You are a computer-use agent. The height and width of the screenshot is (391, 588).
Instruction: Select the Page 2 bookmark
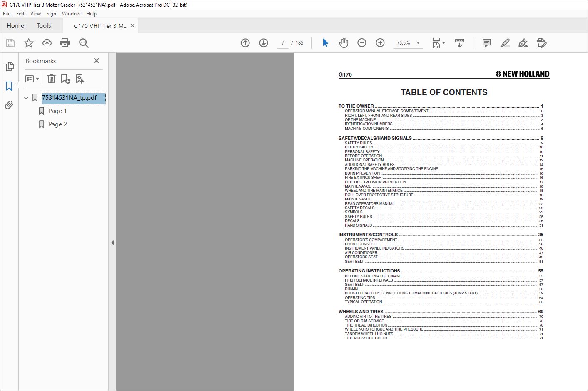(57, 124)
